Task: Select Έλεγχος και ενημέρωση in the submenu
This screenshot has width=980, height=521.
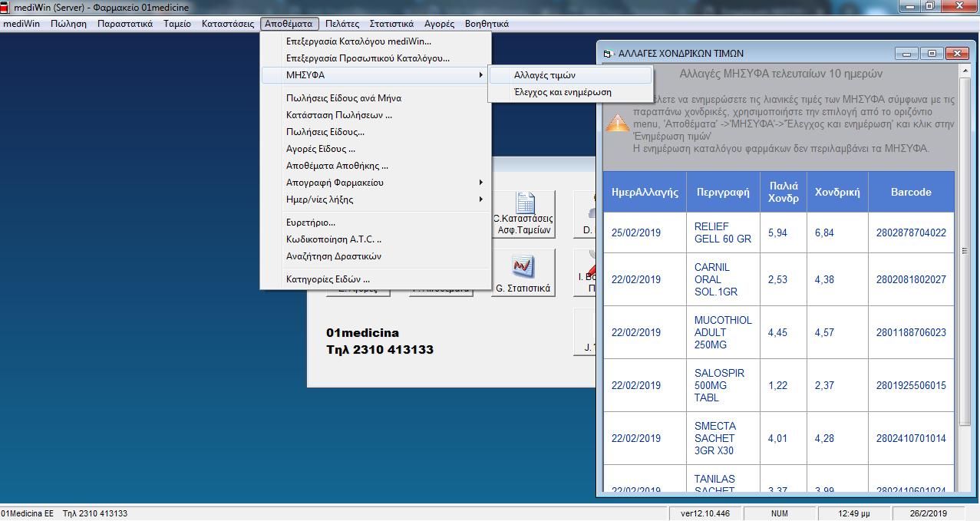Action: [x=570, y=92]
